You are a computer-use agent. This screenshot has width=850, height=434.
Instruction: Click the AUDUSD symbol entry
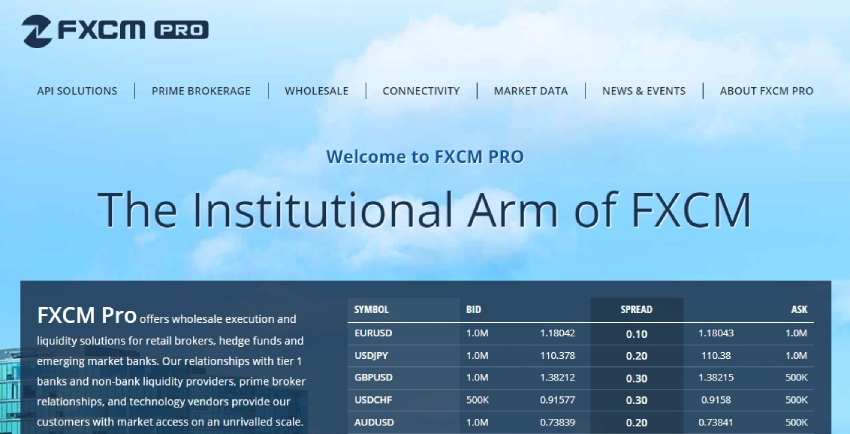click(371, 422)
